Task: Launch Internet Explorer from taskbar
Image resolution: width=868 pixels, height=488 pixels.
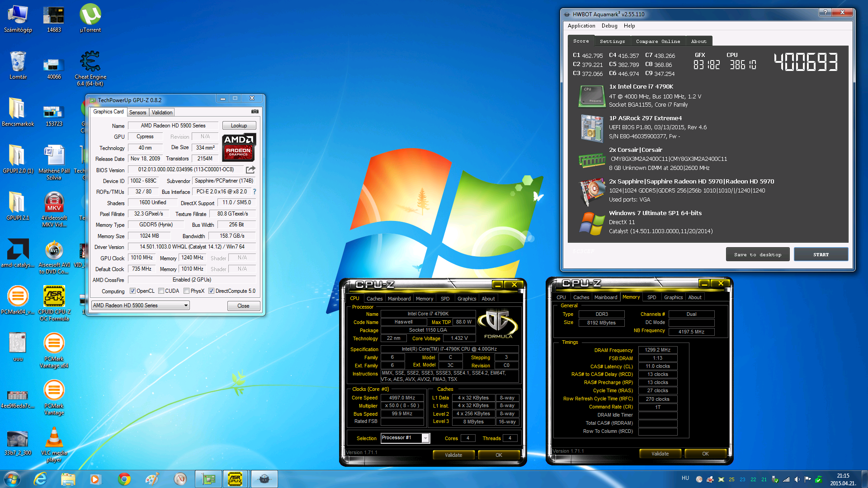Action: [40, 479]
